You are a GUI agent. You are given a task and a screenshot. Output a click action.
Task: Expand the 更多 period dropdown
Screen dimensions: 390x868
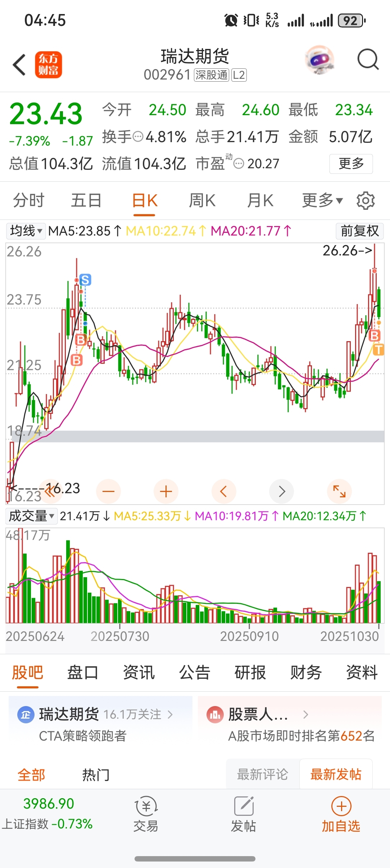pyautogui.click(x=322, y=200)
